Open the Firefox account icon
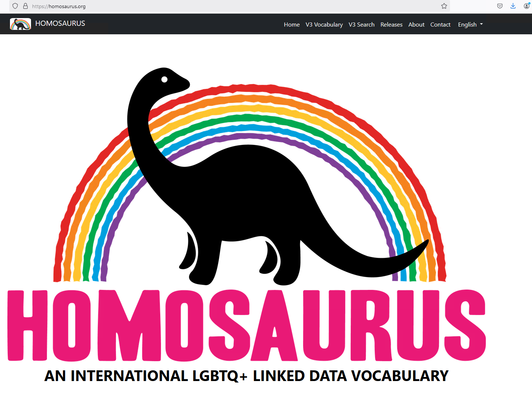 [526, 6]
